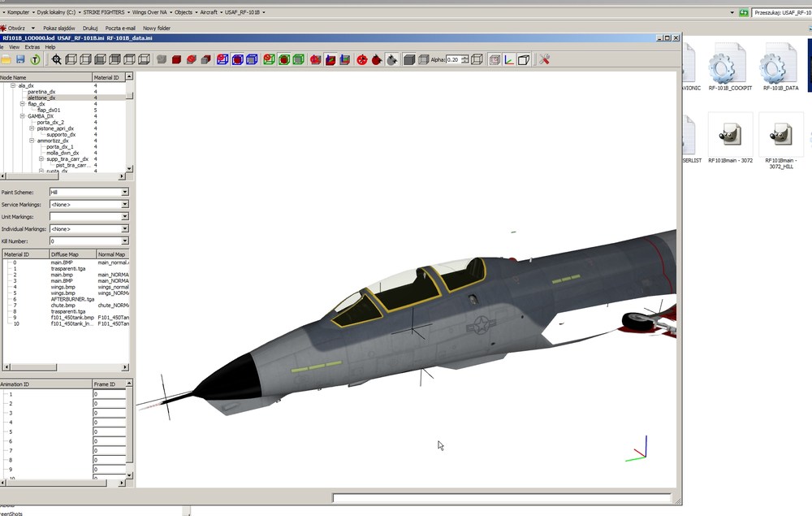Click Drukuj in Explorer toolbar
Screen dimensions: 812x516
(90, 28)
